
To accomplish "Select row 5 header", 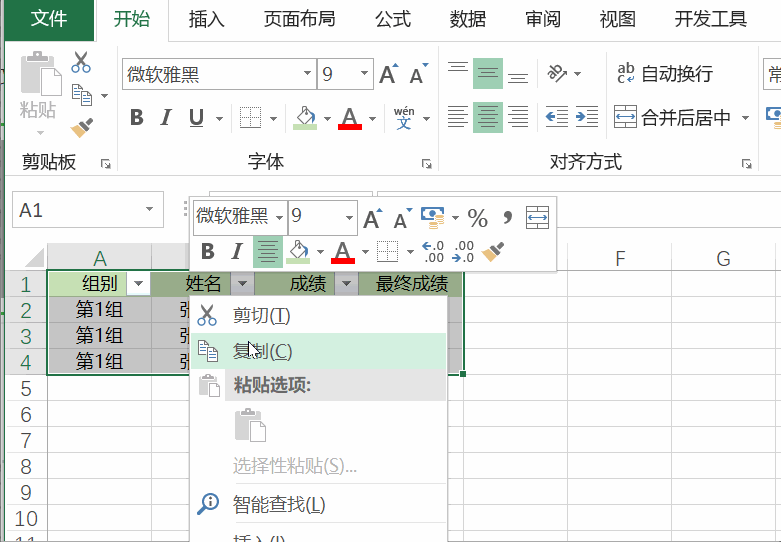I will coord(26,389).
